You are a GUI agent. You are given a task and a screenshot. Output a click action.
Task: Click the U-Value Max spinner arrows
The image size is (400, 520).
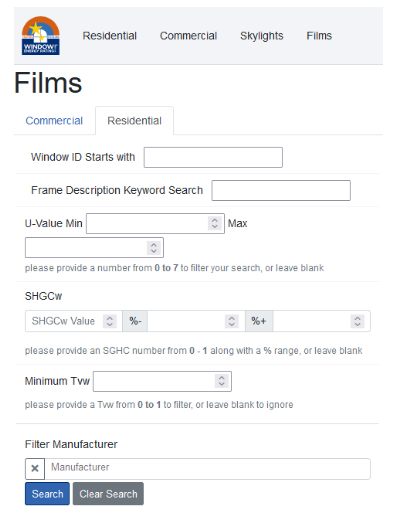(154, 247)
